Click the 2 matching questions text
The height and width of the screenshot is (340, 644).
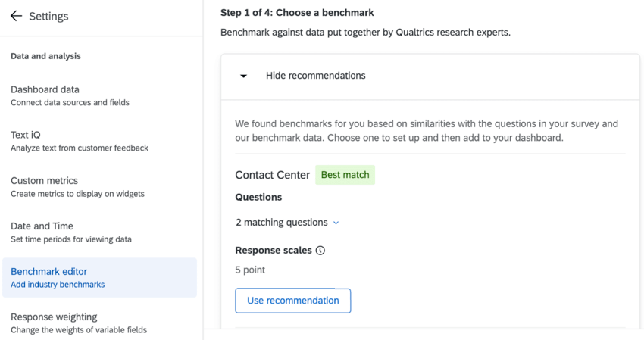coord(281,223)
